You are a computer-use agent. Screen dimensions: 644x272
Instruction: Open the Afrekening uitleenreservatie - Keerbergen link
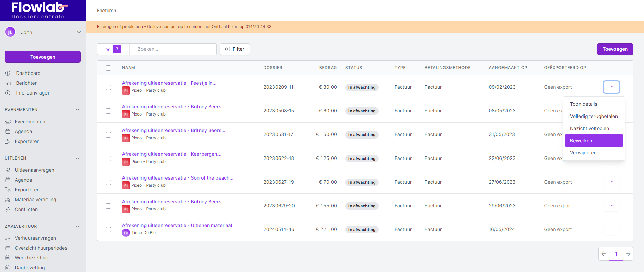(171, 154)
